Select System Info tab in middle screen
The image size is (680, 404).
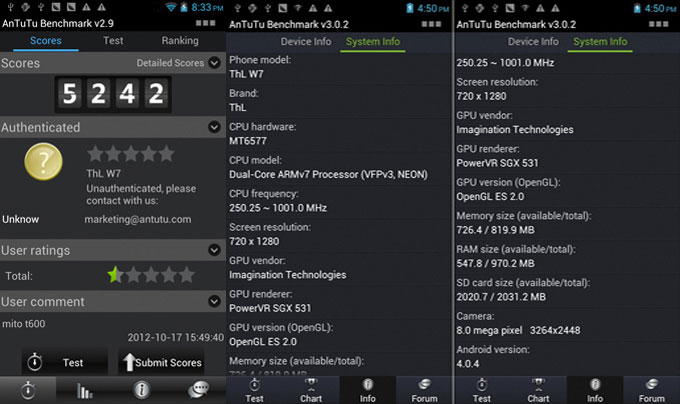(x=373, y=42)
